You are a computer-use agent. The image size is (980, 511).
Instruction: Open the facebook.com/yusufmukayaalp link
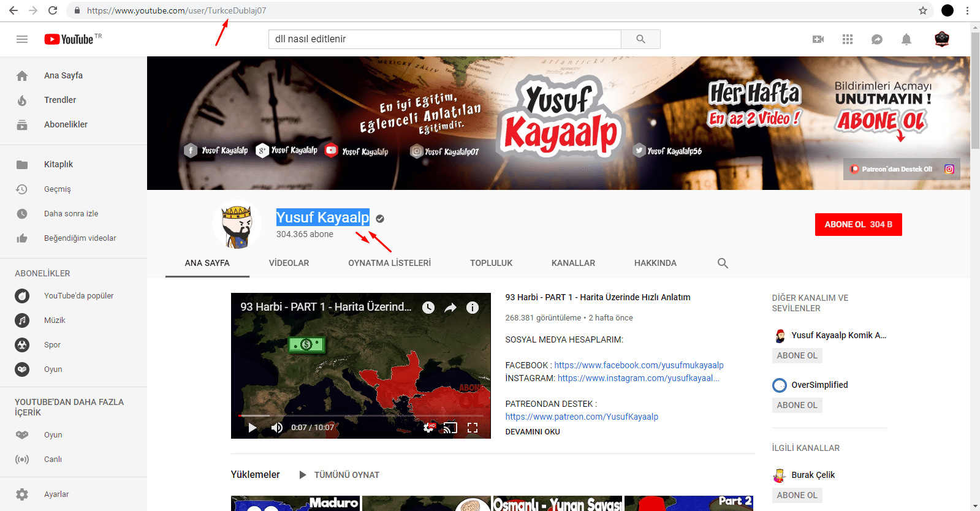tap(639, 365)
